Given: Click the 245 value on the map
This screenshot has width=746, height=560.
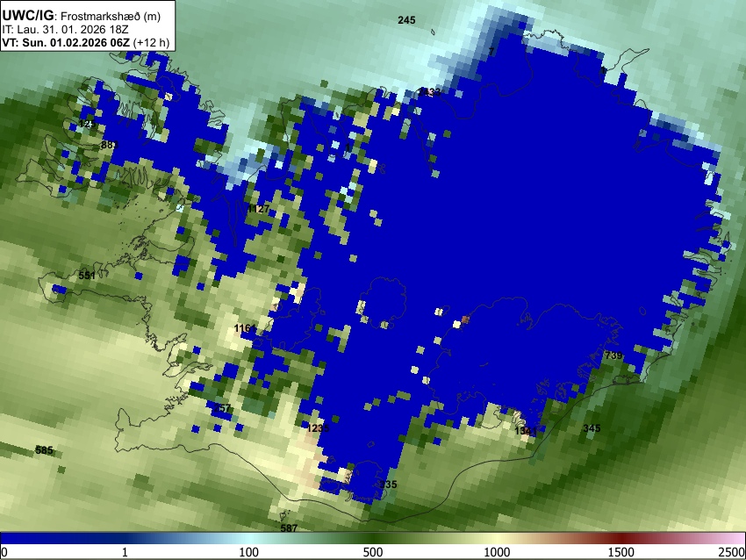Looking at the screenshot, I should point(406,20).
